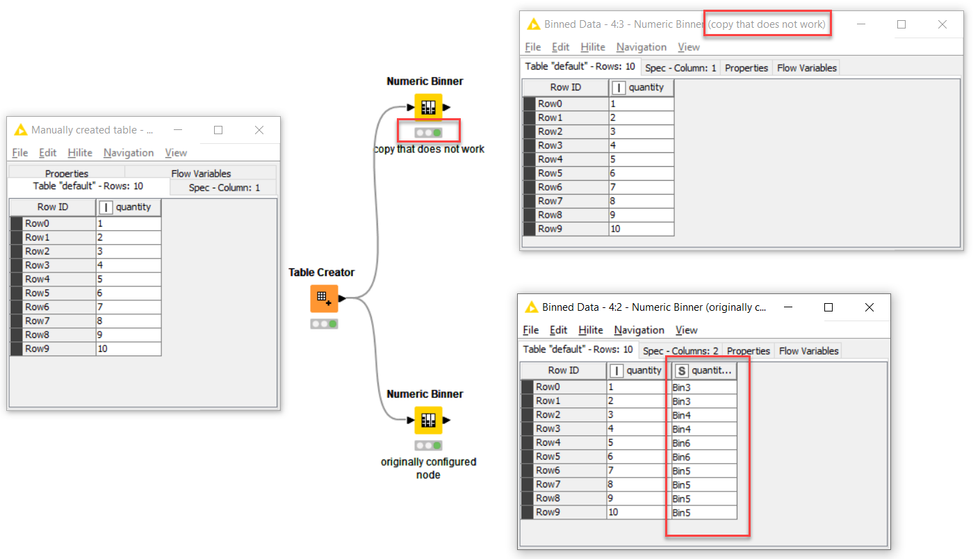
Task: Click the Table Creator status traffic light
Action: point(324,324)
